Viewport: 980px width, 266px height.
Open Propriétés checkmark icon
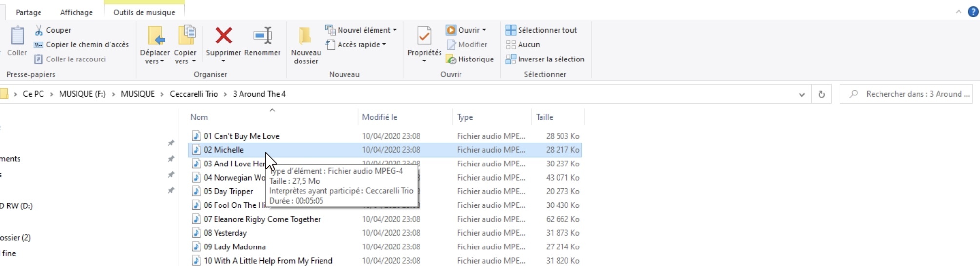(424, 36)
